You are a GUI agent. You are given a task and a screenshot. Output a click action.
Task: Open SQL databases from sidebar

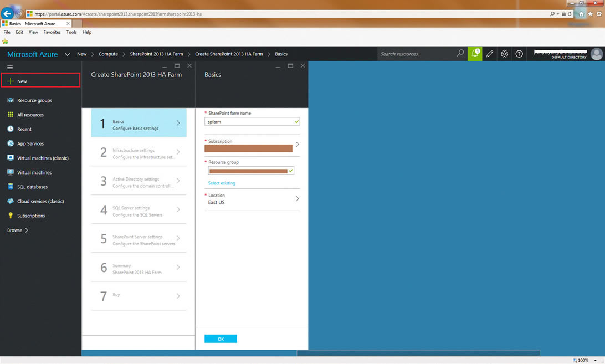[32, 187]
